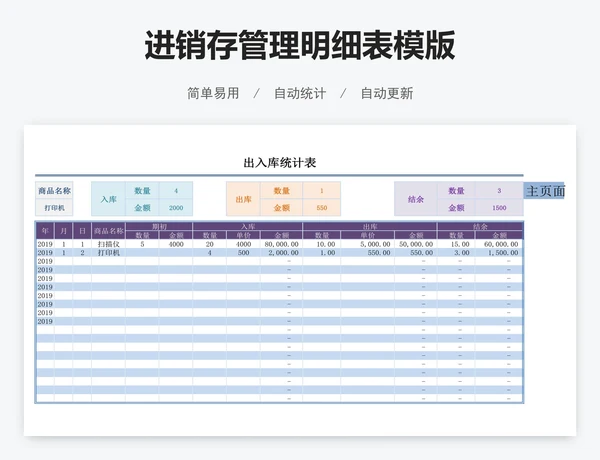Screen dimensions: 600x460
Task: Select the 1,500.00 结余 amount cell
Action: 499,253
